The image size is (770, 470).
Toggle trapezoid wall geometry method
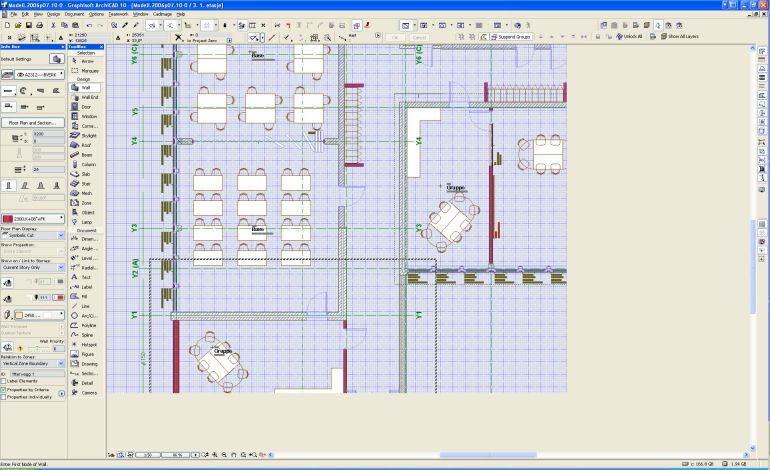[x=40, y=91]
